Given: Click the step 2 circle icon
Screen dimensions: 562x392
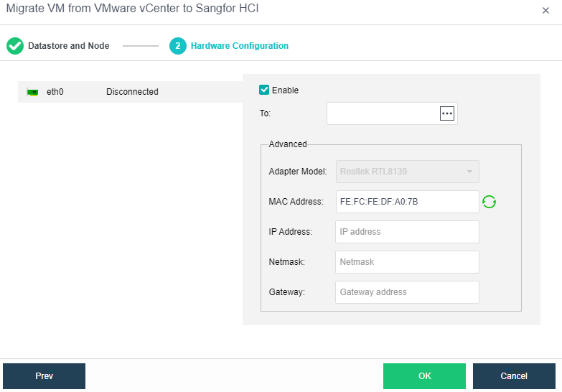Looking at the screenshot, I should coord(177,46).
